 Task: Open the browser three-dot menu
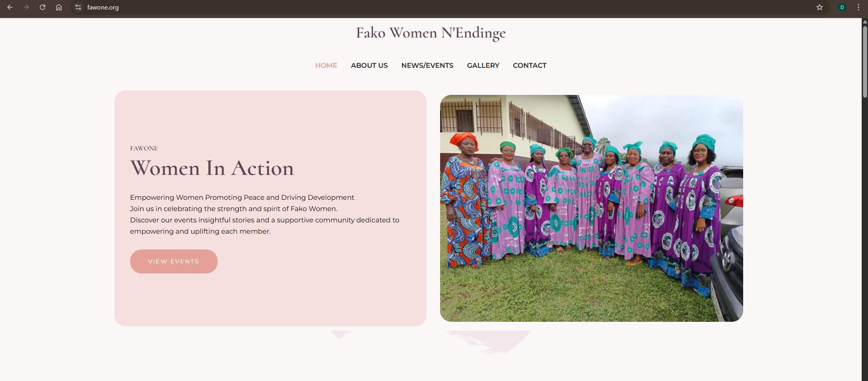tap(859, 7)
